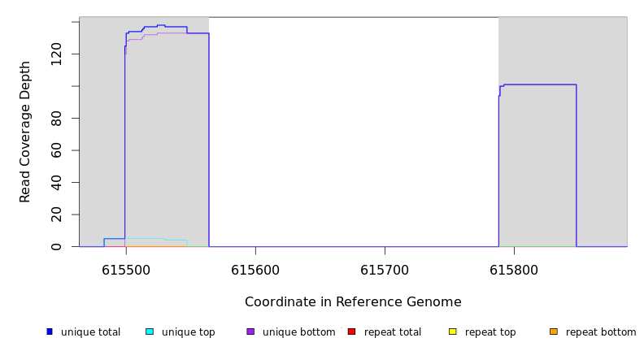Select the yellow repeat top legend swatch

452,331
